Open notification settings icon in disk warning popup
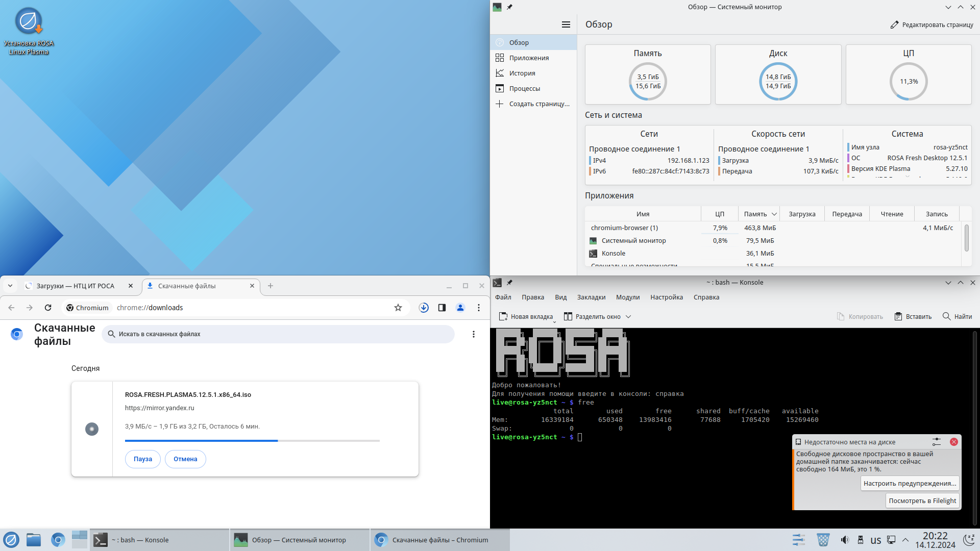 936,442
